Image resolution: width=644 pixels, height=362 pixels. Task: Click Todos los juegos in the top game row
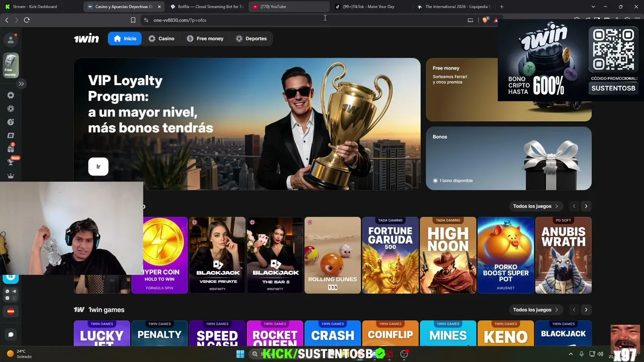coord(535,206)
